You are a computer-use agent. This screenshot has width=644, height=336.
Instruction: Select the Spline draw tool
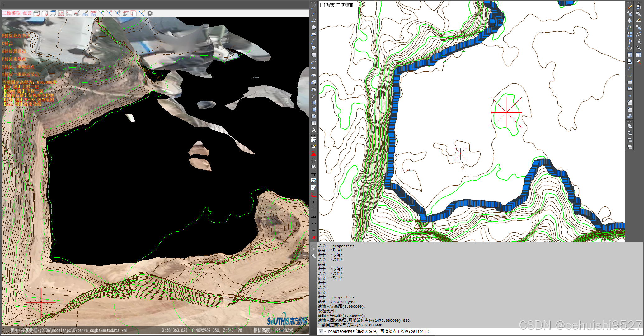[x=314, y=61]
